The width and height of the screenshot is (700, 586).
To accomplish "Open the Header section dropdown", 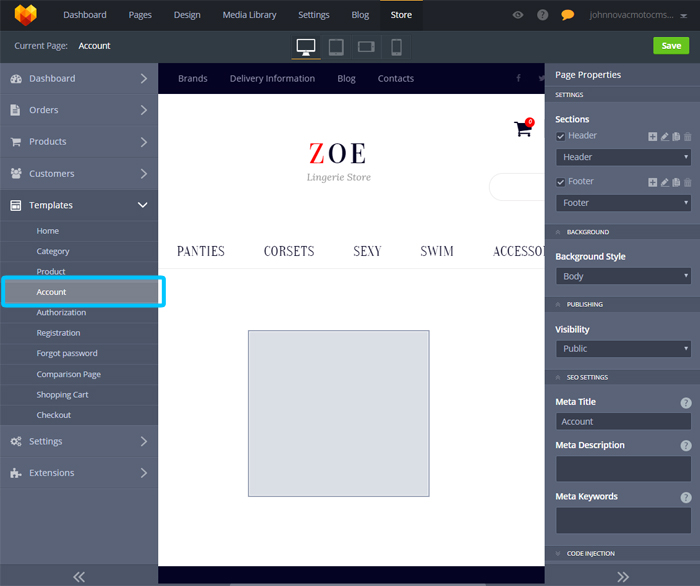I will point(623,157).
